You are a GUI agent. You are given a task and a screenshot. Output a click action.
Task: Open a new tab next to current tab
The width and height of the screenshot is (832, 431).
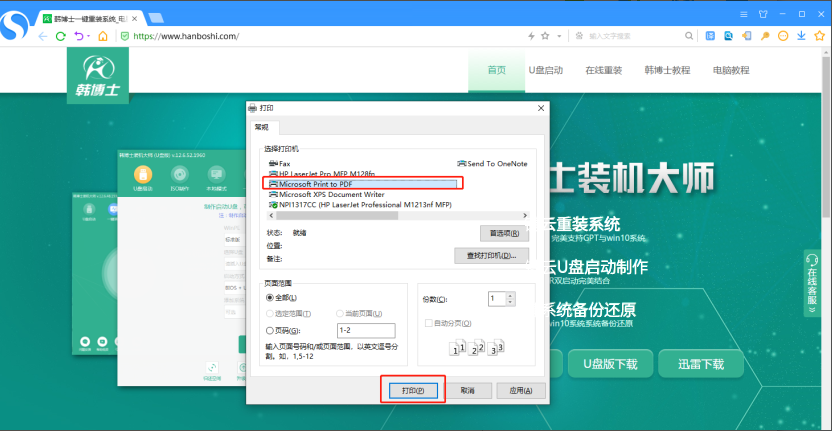(x=155, y=18)
